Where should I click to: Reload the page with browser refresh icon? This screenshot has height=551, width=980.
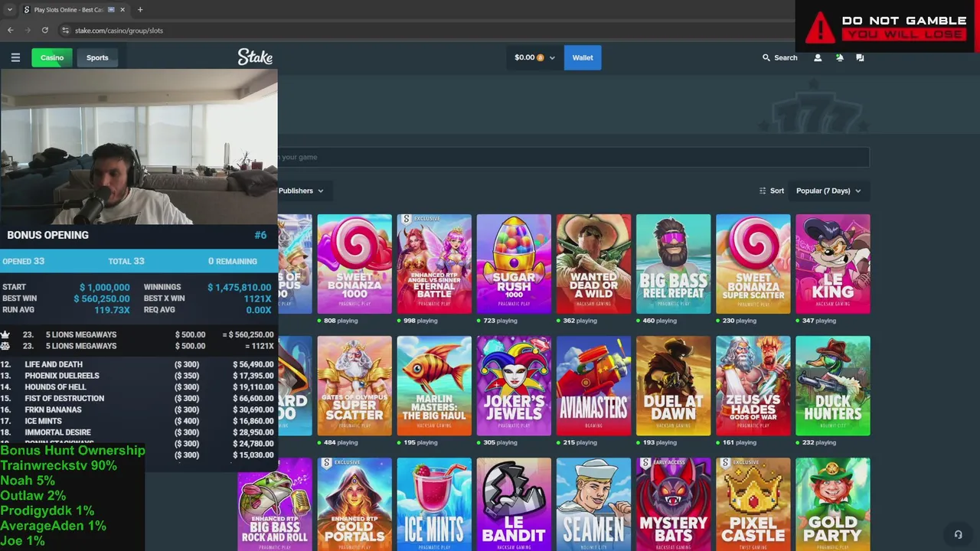point(45,30)
